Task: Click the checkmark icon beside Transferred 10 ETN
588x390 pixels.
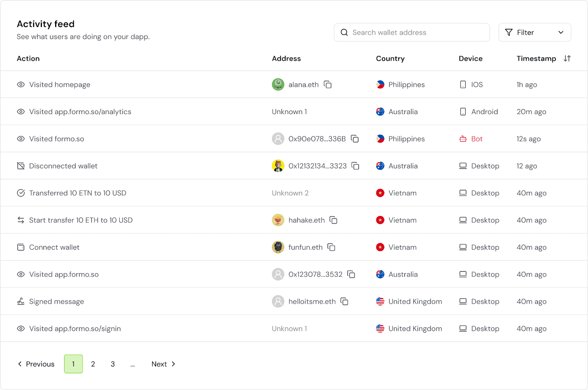Action: click(x=21, y=193)
